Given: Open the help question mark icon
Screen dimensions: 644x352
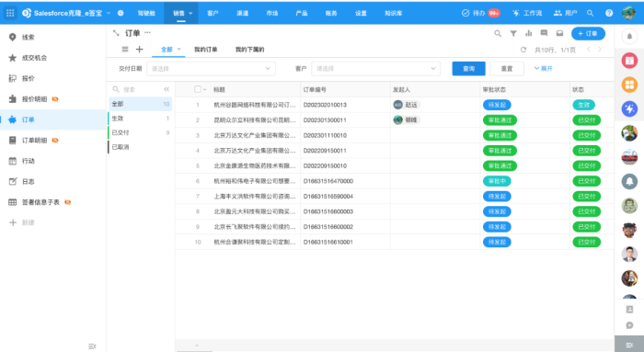Looking at the screenshot, I should [609, 13].
